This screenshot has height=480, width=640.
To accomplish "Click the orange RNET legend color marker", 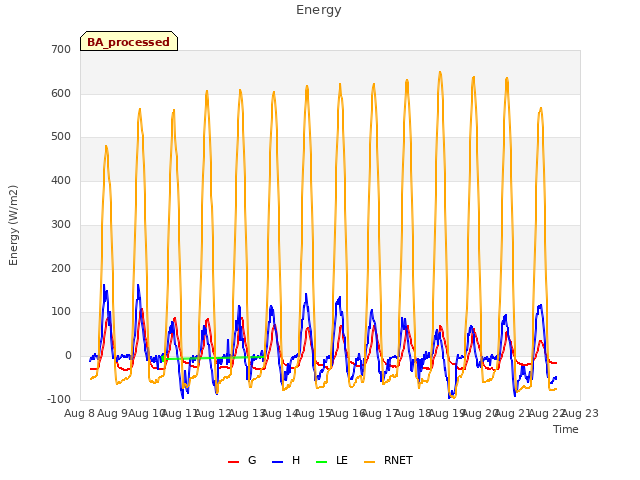I will click(369, 462).
